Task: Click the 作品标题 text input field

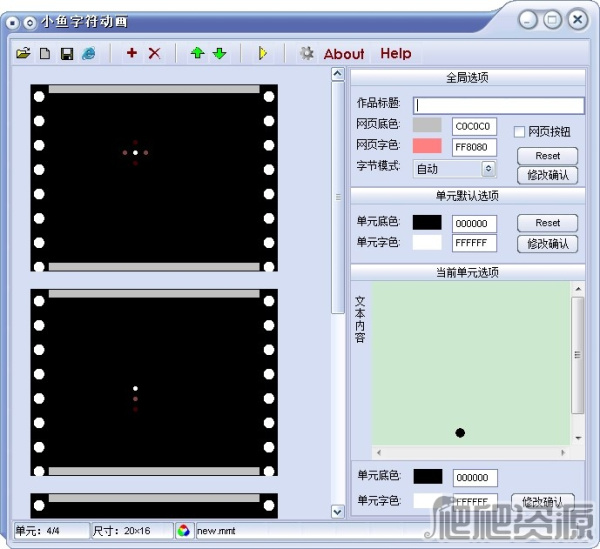Action: coord(498,105)
